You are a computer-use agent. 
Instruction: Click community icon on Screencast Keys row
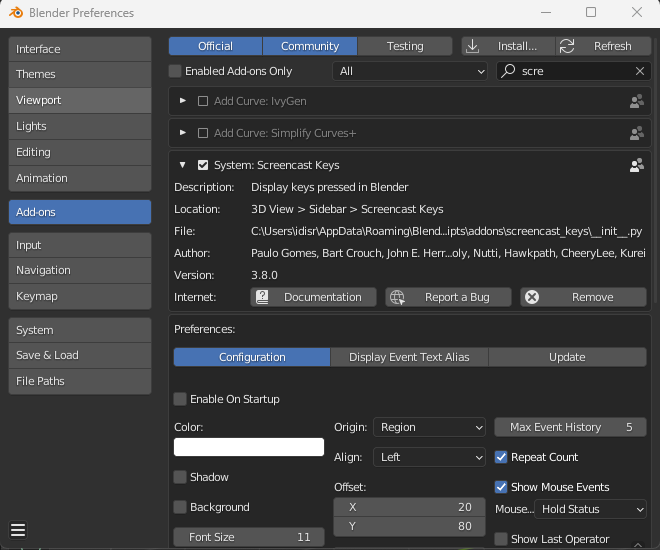click(636, 165)
